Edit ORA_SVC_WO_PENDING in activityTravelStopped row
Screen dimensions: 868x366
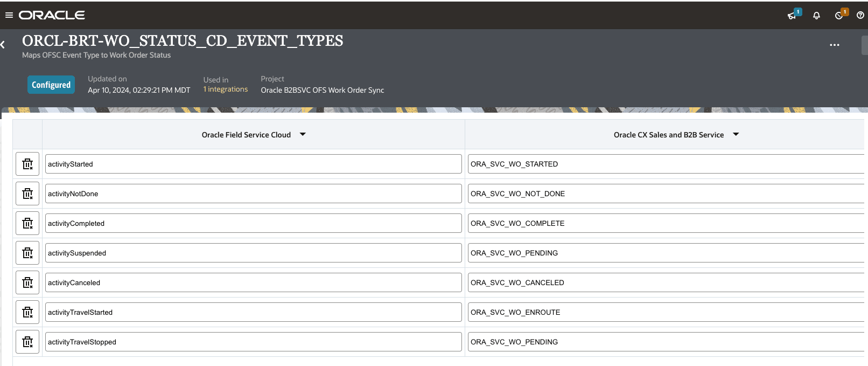coord(666,342)
